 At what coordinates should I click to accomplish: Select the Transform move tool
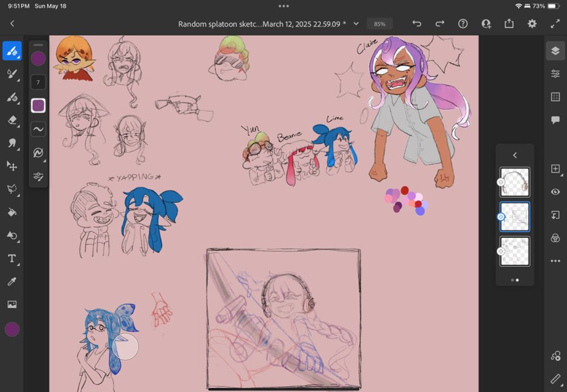click(12, 166)
